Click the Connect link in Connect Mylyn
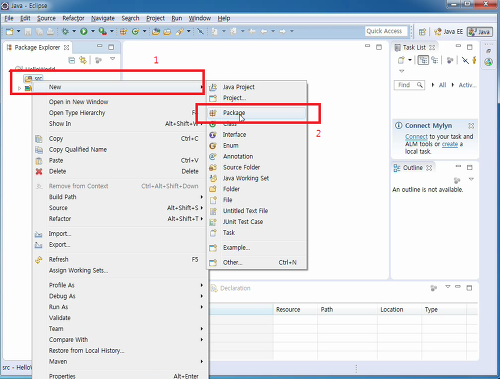 (x=416, y=137)
